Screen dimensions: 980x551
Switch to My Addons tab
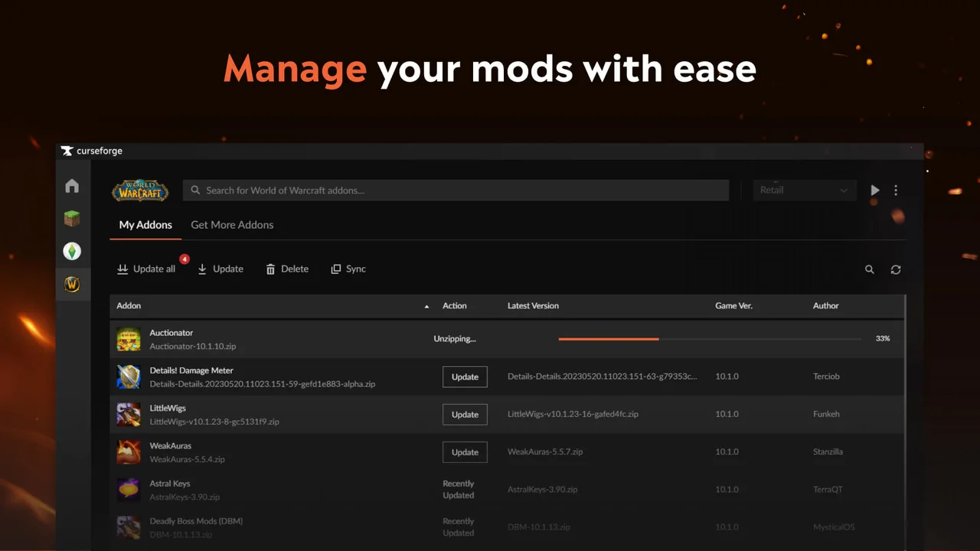coord(145,225)
